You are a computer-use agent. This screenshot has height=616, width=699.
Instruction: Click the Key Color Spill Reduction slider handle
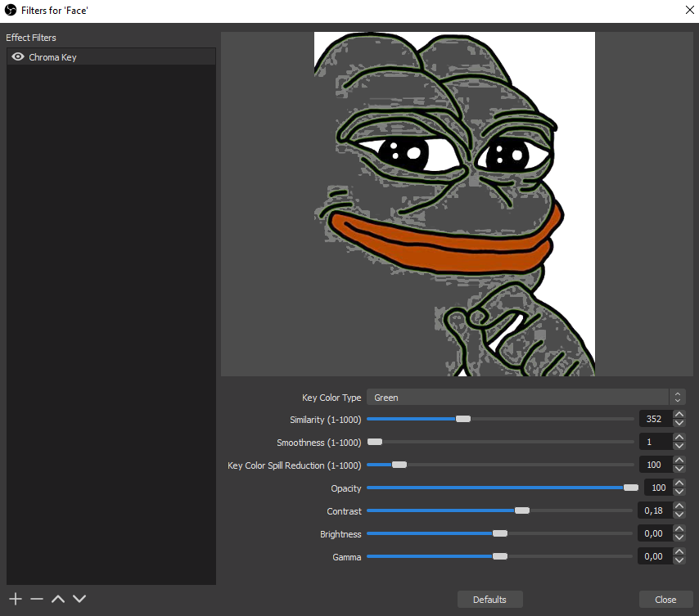coord(399,465)
